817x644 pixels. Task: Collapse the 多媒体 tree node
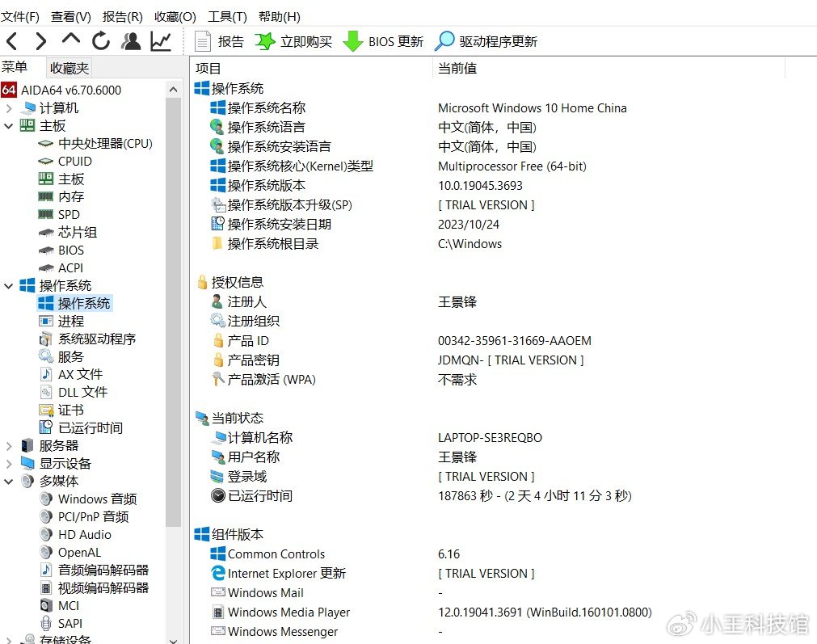pyautogui.click(x=8, y=482)
